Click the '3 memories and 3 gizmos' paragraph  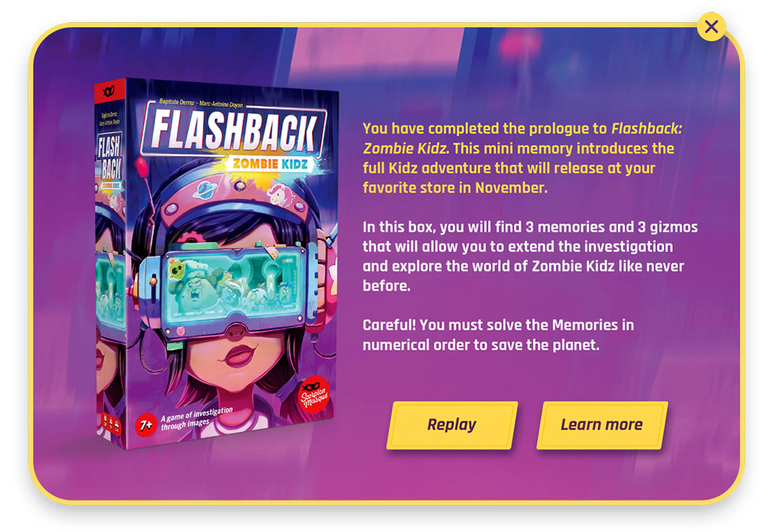point(530,256)
